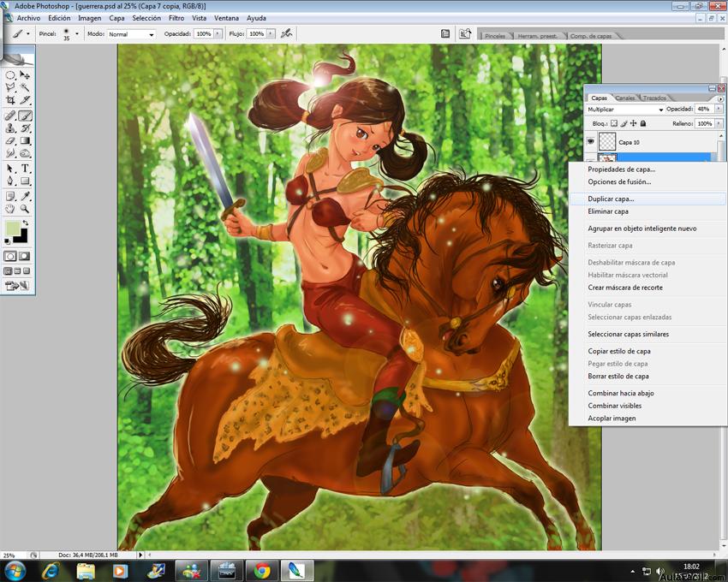Screen dimensions: 728x582
Task: Select the Zoom magnifier tool
Action: [x=25, y=209]
